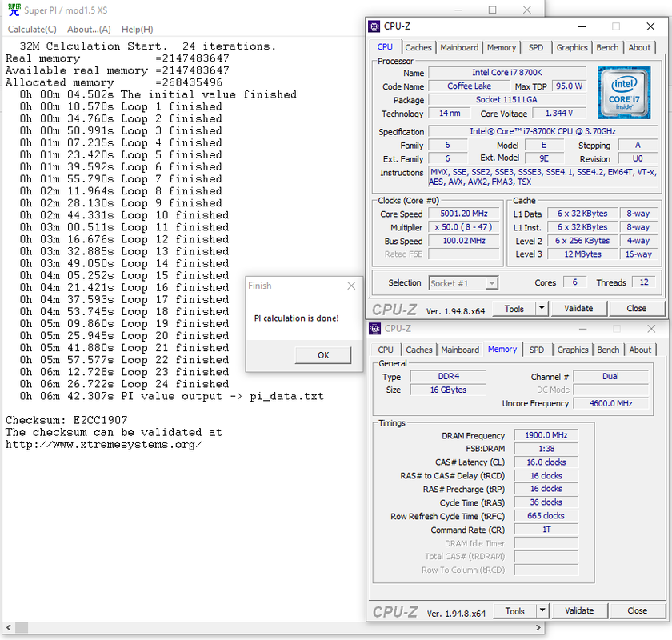Image resolution: width=672 pixels, height=640 pixels.
Task: Select the CPU tab in upper CPU-Z window
Action: [x=385, y=47]
